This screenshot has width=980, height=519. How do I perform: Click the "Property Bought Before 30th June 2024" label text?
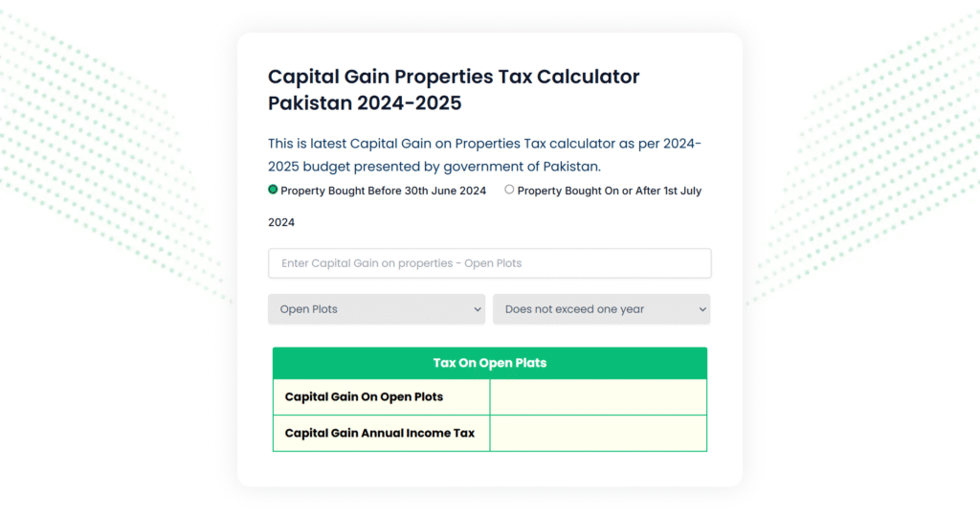[x=383, y=191]
